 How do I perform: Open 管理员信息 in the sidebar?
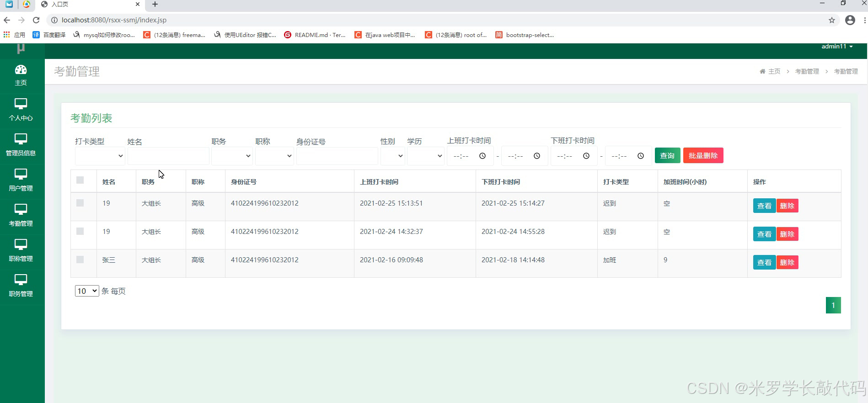[21, 146]
